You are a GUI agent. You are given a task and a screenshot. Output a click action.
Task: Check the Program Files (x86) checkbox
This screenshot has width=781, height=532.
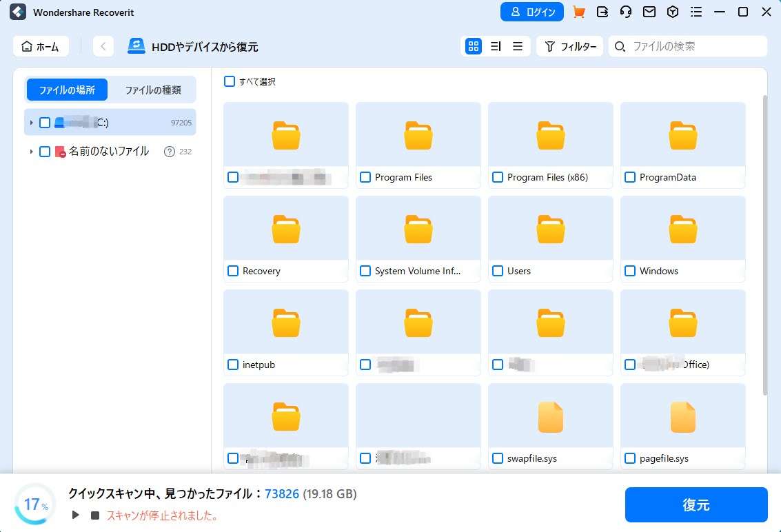coord(498,177)
